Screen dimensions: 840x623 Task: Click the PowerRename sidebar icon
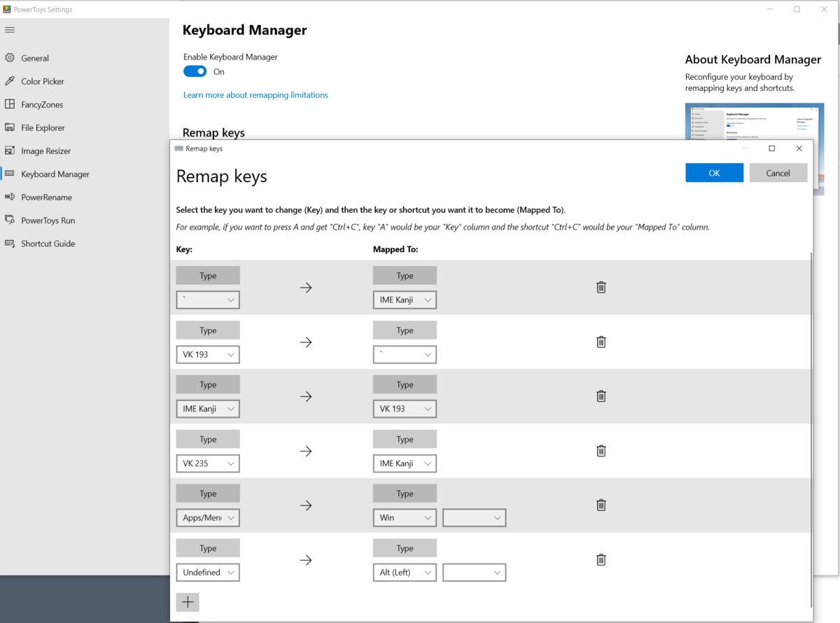point(10,197)
